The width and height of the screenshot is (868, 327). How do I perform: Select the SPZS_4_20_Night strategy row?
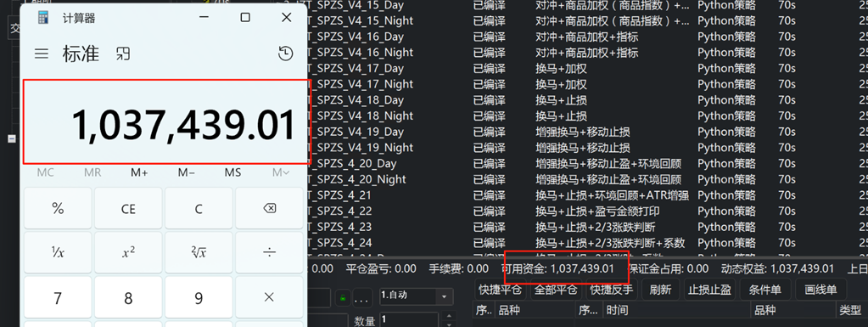point(587,179)
